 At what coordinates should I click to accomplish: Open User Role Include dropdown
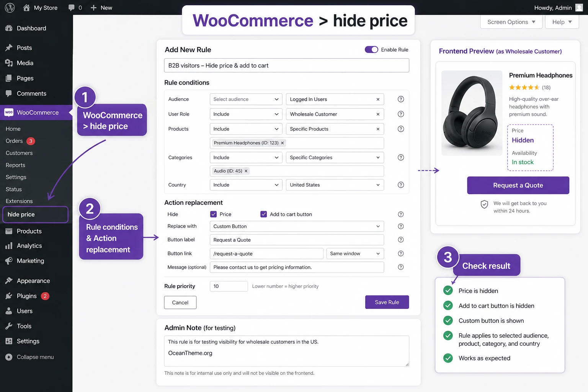(246, 114)
